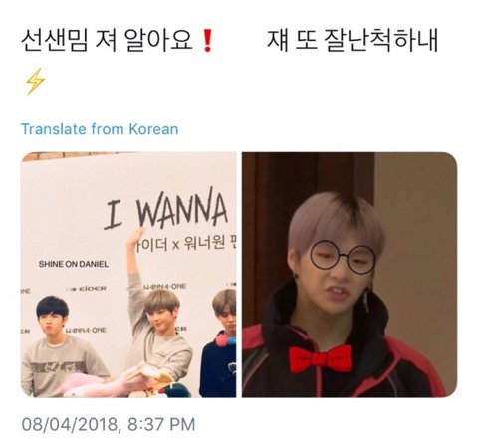This screenshot has height=448, width=478.
Task: Open the left fan-sign event photo
Action: tap(128, 275)
